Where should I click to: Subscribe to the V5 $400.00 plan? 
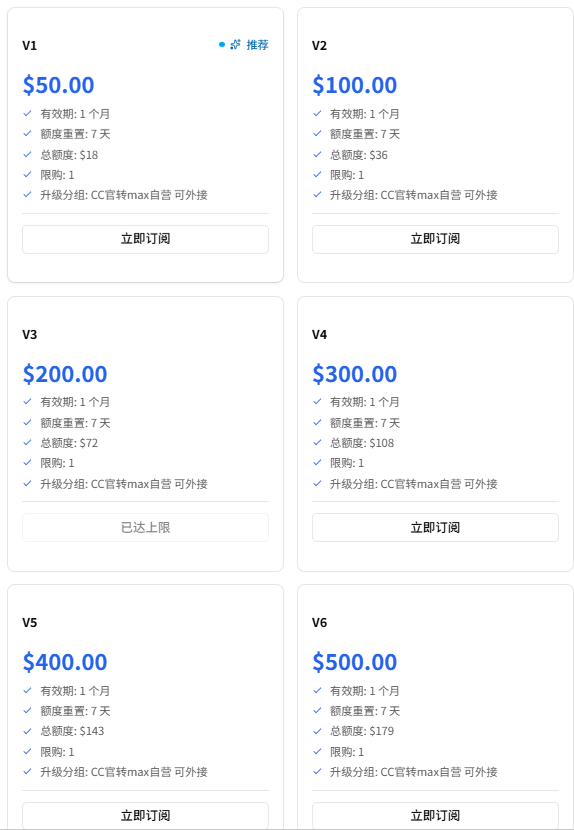(x=145, y=816)
